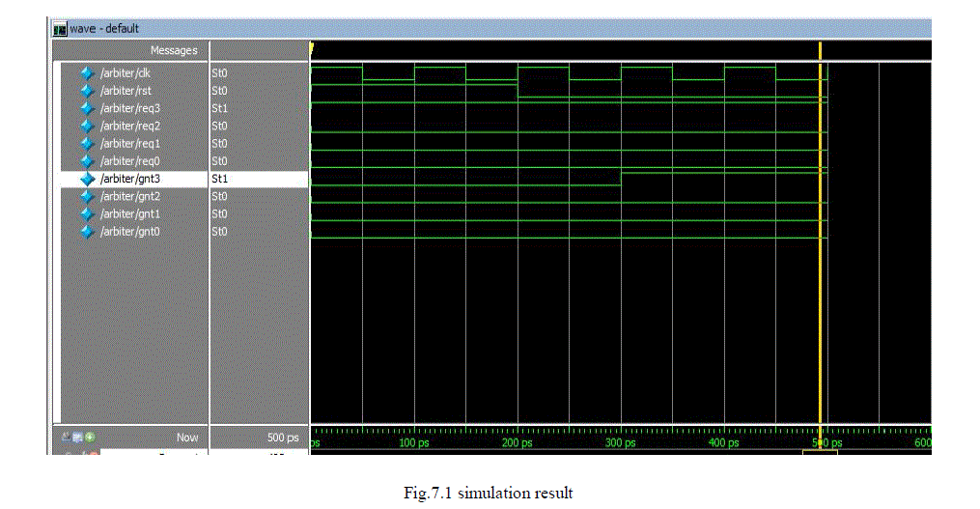Click the green add cursor icon
Screen dimensions: 980x509
(x=90, y=438)
